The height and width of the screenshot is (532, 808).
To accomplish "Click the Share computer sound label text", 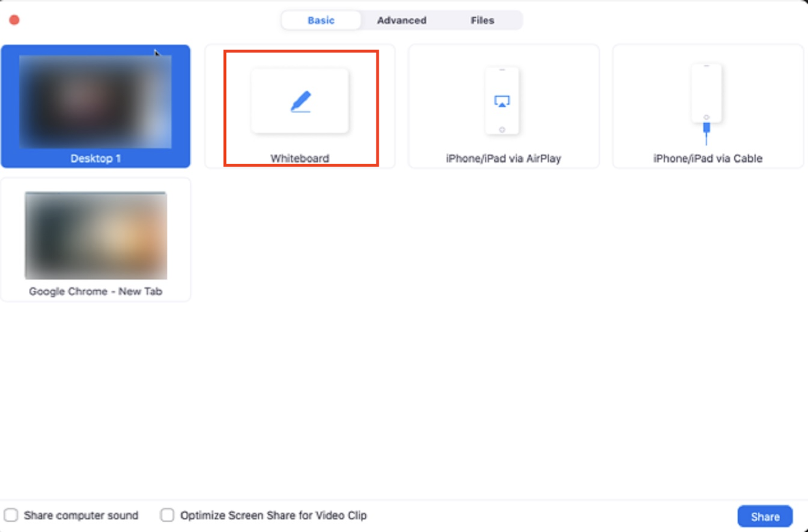I will pos(81,515).
